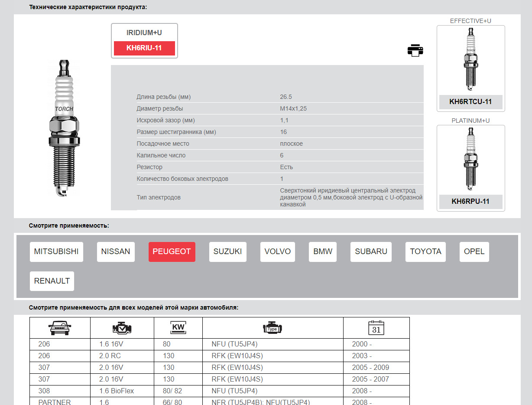This screenshot has width=532, height=405.
Task: Open the KH6RPU-11 product link
Action: (470, 202)
